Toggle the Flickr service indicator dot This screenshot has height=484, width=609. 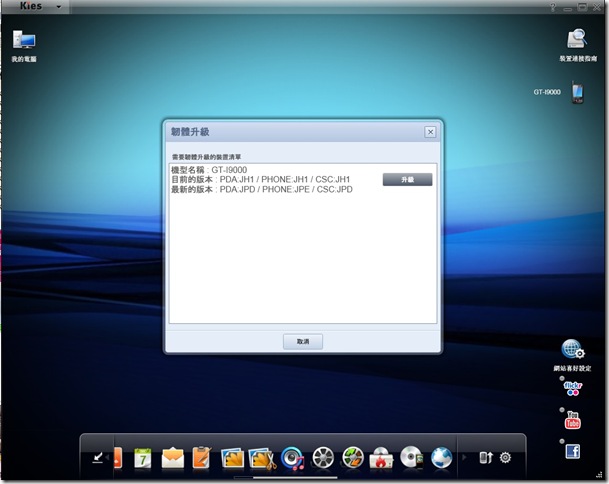click(562, 378)
